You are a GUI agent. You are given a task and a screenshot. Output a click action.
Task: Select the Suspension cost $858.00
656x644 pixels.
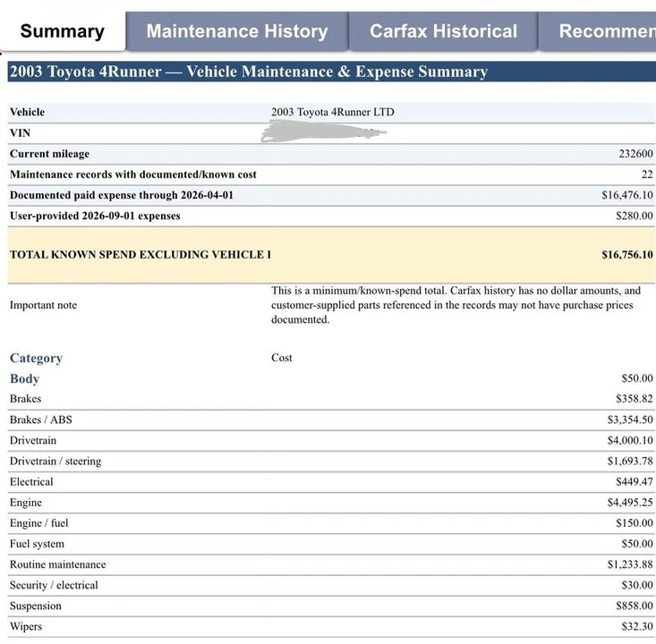click(635, 606)
